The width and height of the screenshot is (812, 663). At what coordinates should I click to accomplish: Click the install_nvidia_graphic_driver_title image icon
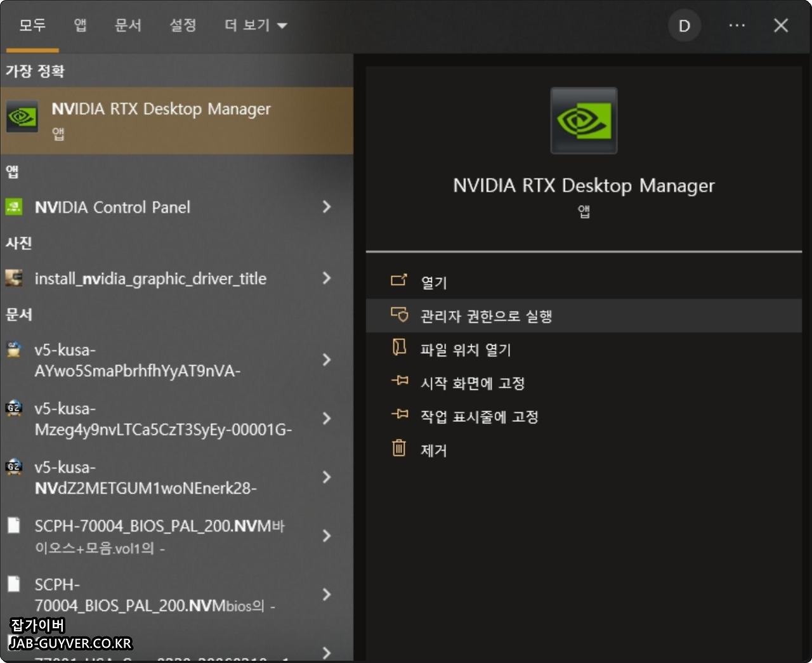(x=13, y=278)
